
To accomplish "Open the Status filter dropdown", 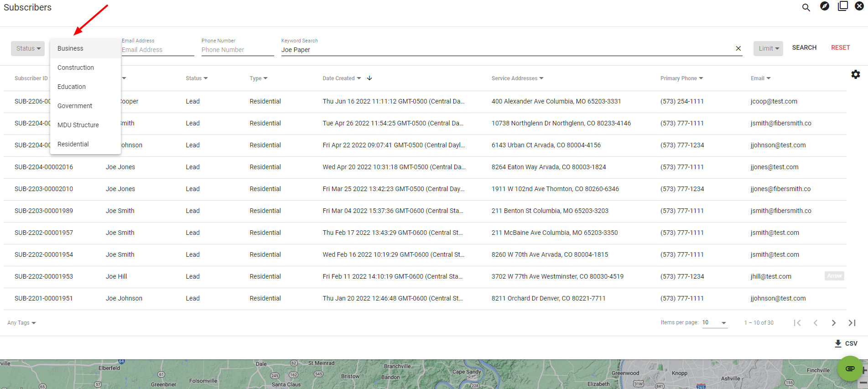I will tap(28, 48).
